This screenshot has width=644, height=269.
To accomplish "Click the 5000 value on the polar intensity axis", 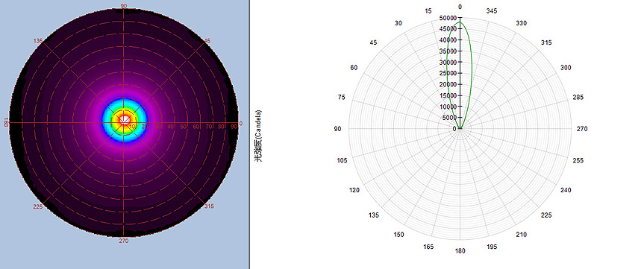I will click(449, 118).
